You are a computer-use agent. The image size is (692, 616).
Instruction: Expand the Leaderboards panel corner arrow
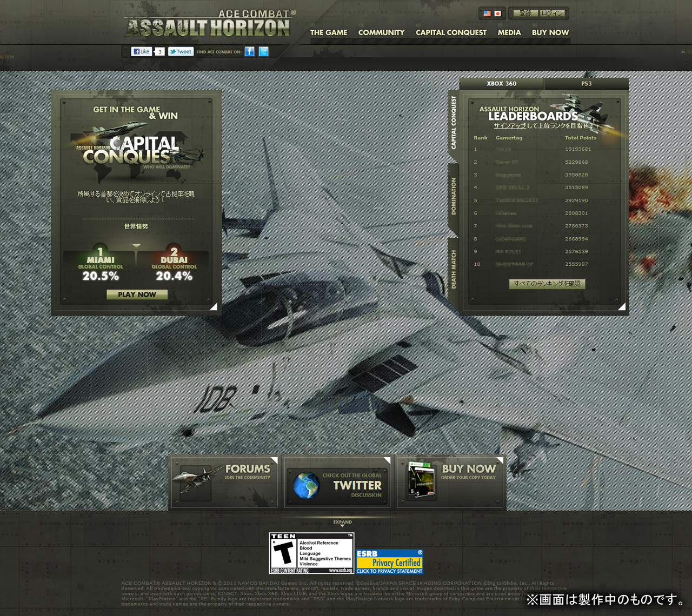[x=622, y=307]
